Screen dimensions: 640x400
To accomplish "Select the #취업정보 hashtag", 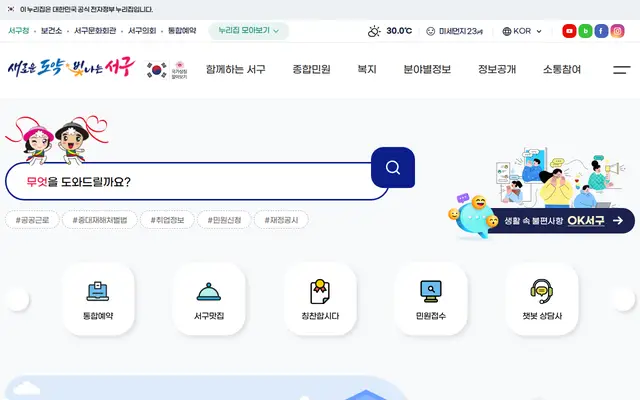I will tap(167, 220).
